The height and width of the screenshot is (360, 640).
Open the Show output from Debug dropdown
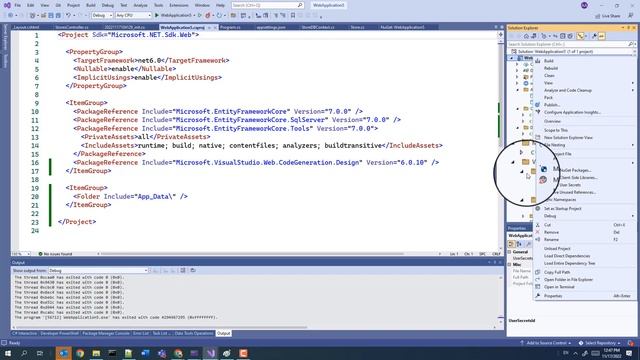click(98, 271)
